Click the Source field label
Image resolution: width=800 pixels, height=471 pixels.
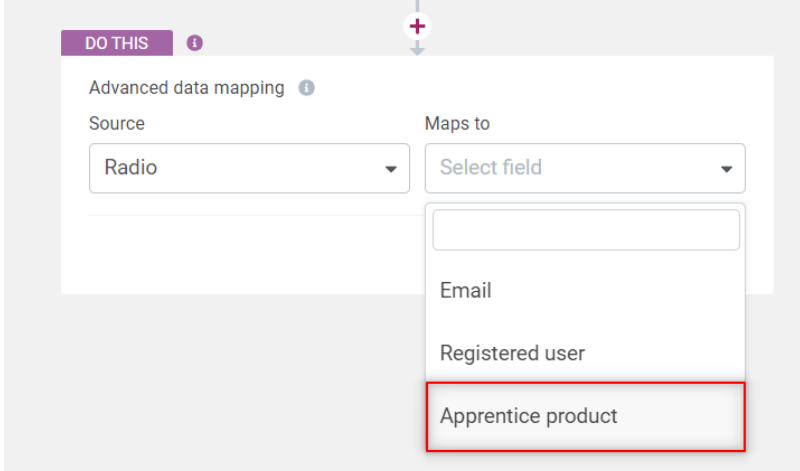point(117,123)
